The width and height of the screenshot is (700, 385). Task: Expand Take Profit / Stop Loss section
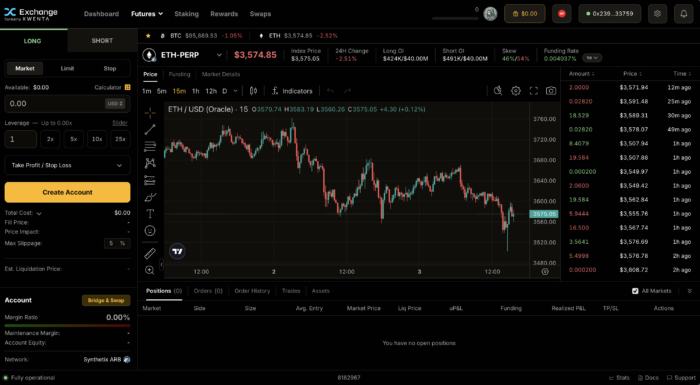pos(67,165)
